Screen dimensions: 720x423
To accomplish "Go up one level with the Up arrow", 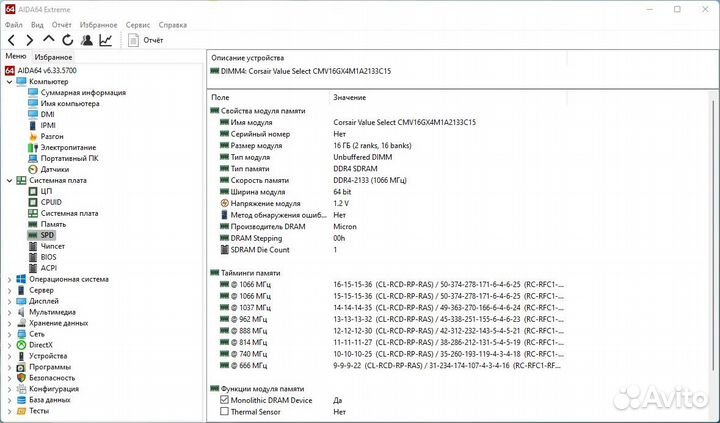I will (49, 40).
